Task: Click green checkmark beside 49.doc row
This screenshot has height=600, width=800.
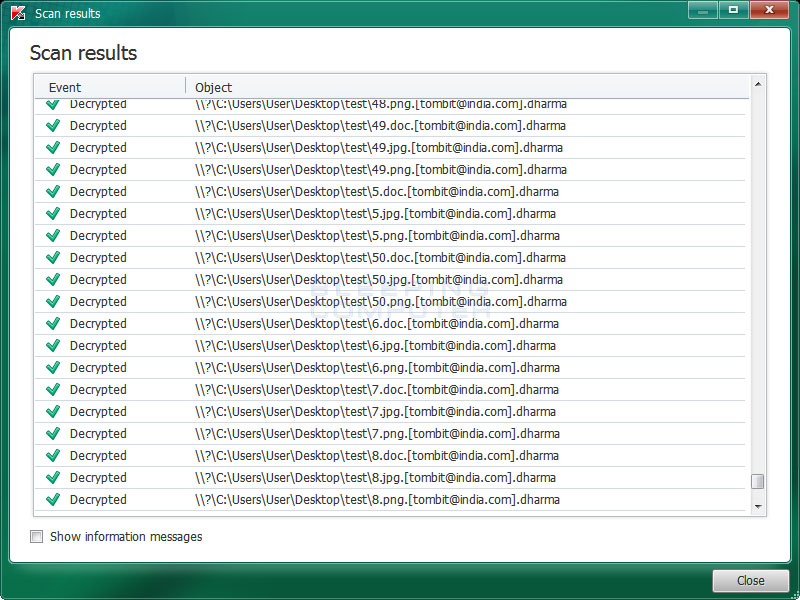Action: coord(53,126)
